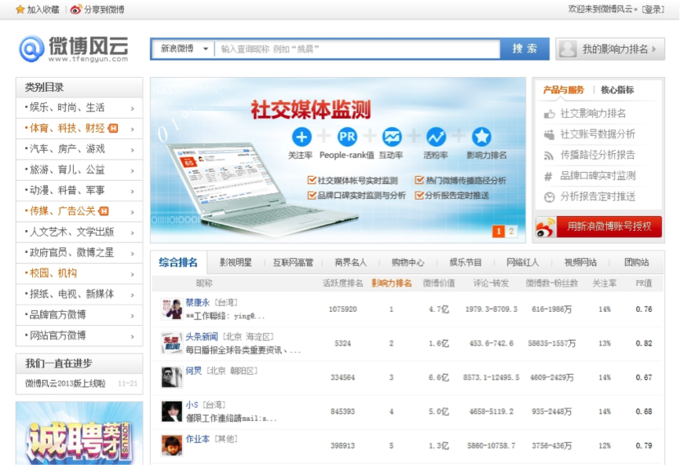Click 蔡康永's avatar thumbnail

[x=172, y=309]
